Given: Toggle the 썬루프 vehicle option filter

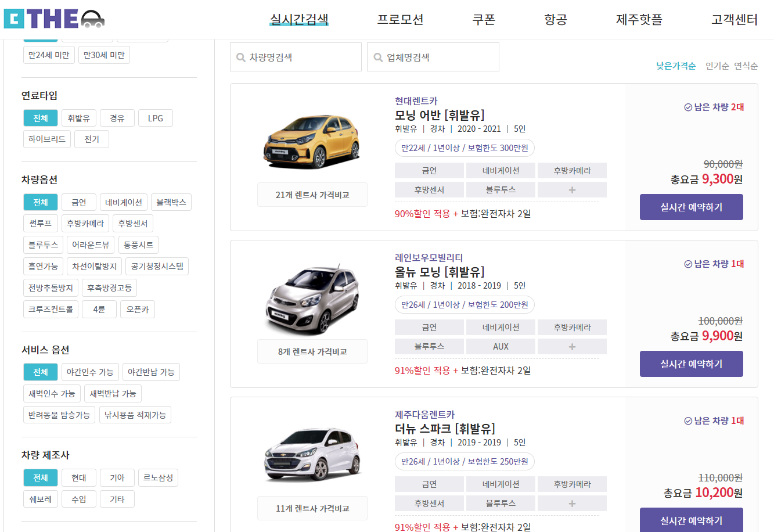Looking at the screenshot, I should [40, 223].
